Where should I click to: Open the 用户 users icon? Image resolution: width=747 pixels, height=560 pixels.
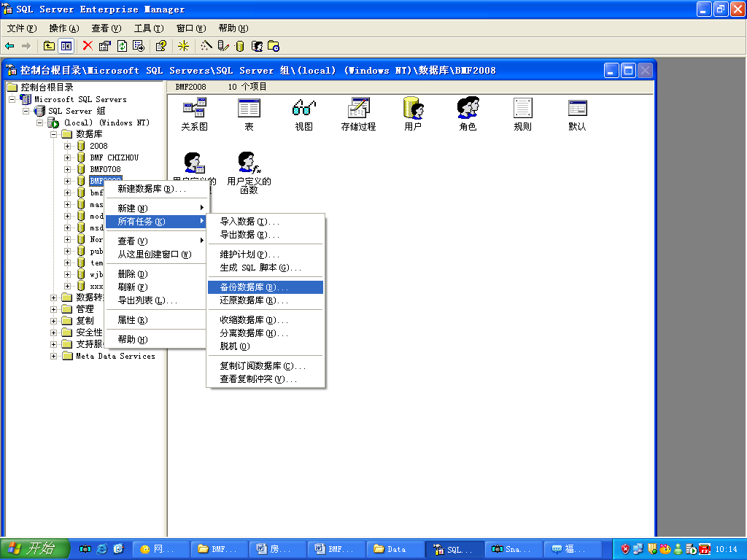[413, 114]
